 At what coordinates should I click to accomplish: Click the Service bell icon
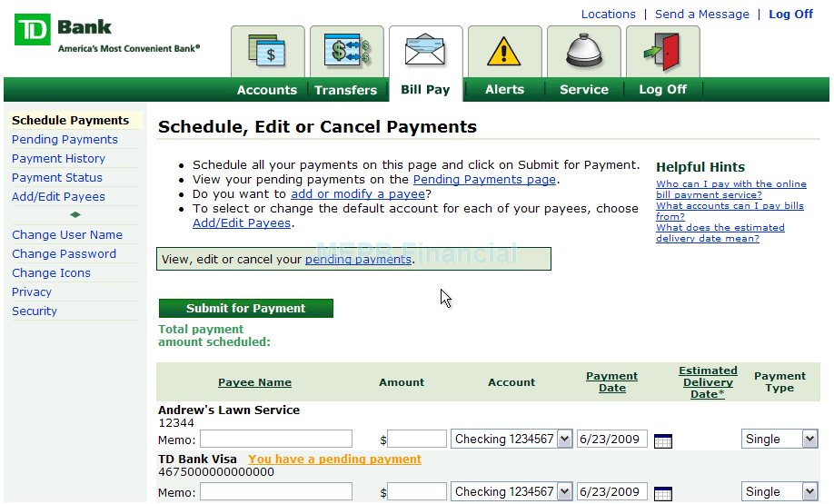[x=583, y=51]
